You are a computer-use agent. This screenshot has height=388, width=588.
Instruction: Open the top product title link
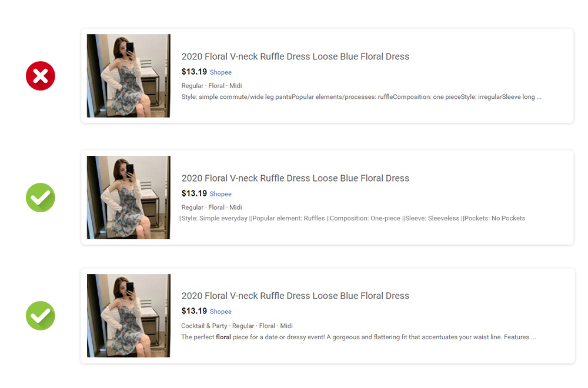pos(295,56)
